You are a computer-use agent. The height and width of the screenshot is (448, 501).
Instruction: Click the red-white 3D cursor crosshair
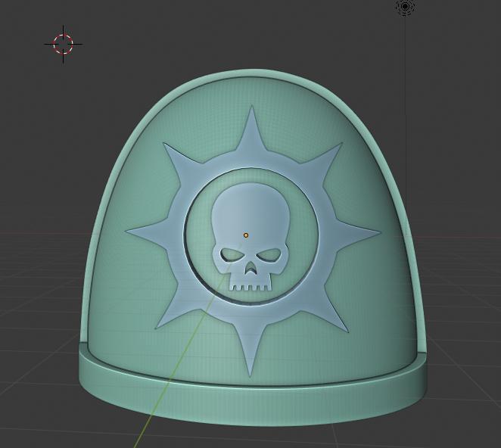point(64,44)
